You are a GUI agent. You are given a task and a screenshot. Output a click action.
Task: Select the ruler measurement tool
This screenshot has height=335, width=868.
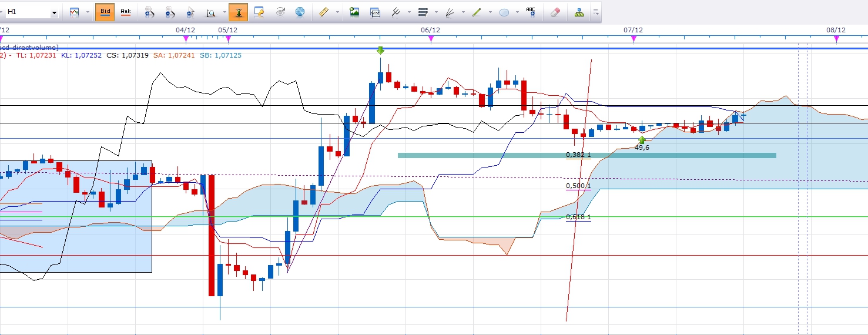(x=323, y=12)
